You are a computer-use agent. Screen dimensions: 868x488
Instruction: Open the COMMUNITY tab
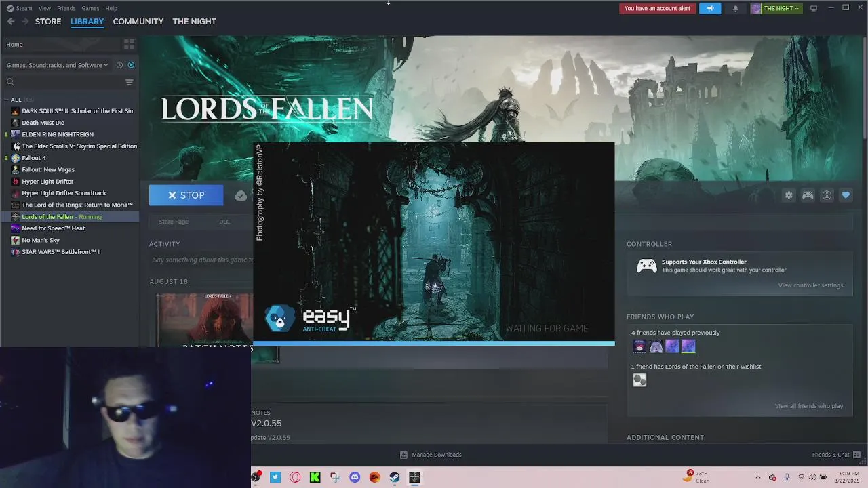click(x=138, y=22)
